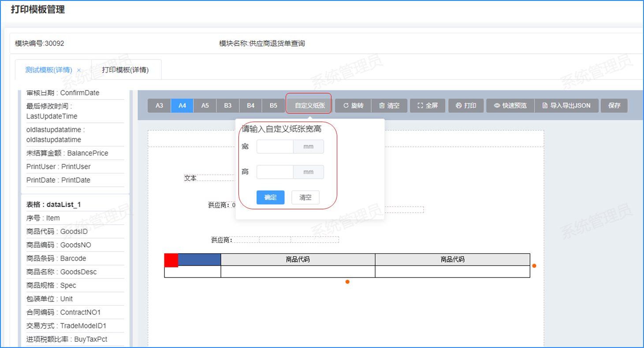Click the 打印 print button
The height and width of the screenshot is (348, 644).
(466, 106)
